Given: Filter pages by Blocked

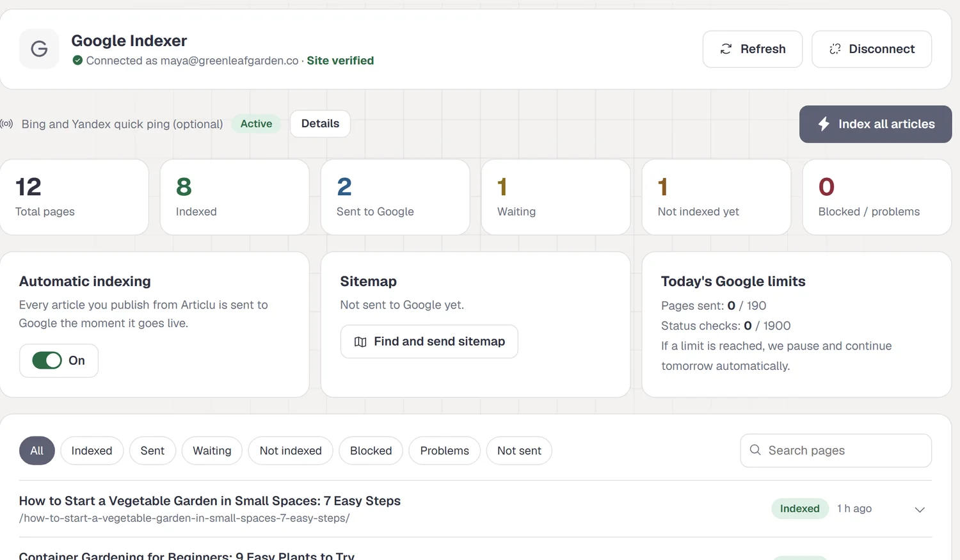Looking at the screenshot, I should pyautogui.click(x=371, y=451).
